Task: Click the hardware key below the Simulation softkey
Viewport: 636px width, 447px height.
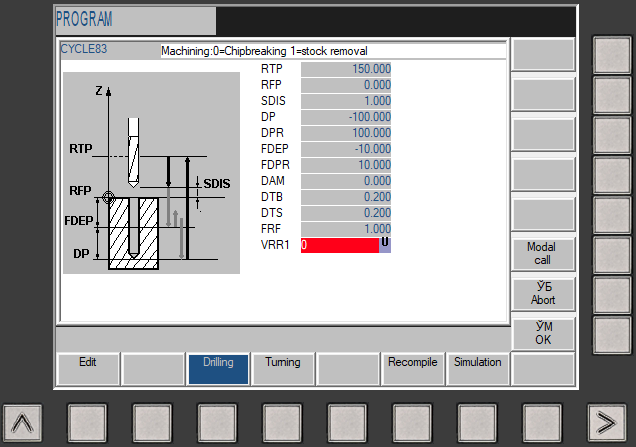Action: pyautogui.click(x=477, y=423)
